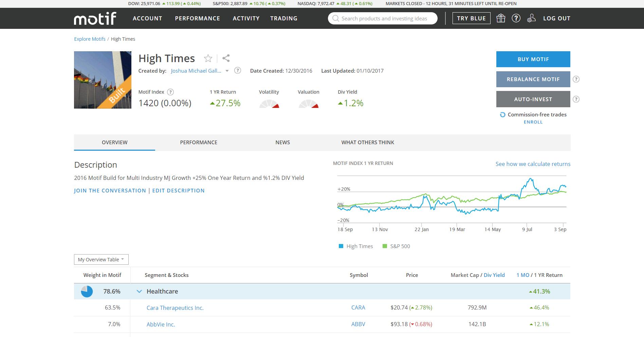Click the 142.1B market cap cell
The height and width of the screenshot is (337, 644).
click(x=477, y=324)
